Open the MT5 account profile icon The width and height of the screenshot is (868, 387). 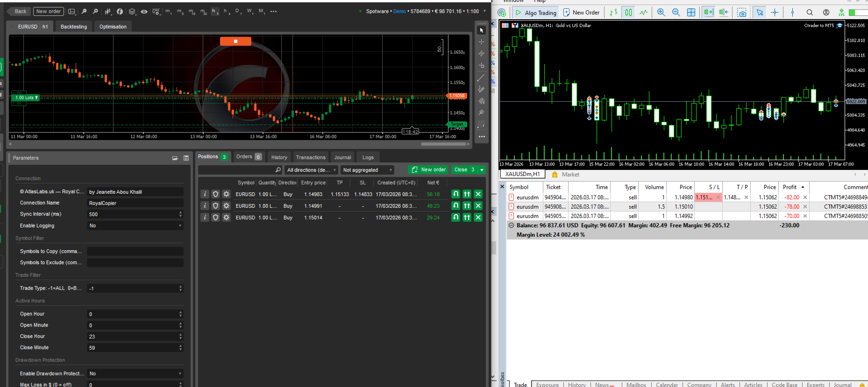pos(826,13)
